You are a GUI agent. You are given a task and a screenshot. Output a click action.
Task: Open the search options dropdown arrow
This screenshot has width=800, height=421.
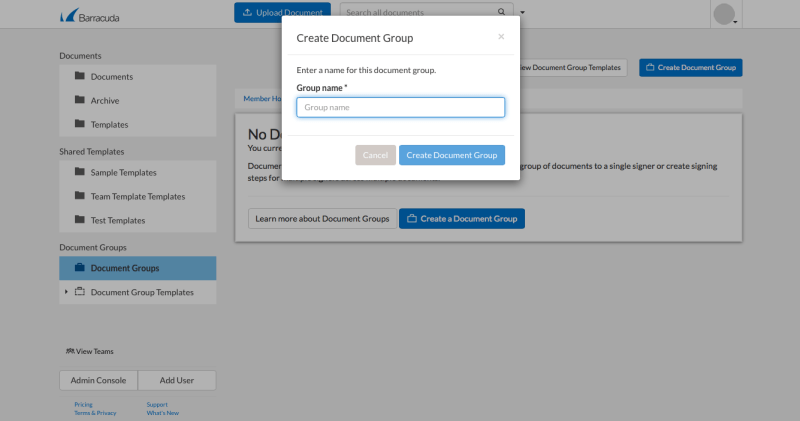click(522, 13)
